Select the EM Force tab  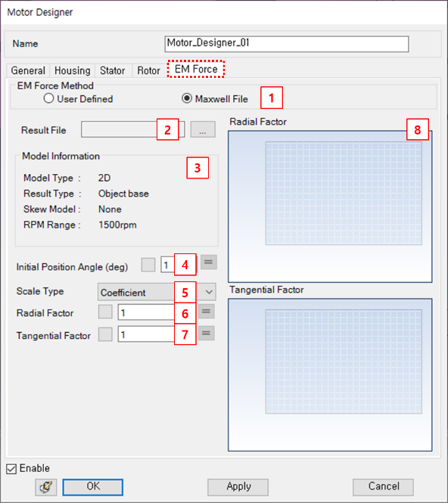[x=196, y=69]
